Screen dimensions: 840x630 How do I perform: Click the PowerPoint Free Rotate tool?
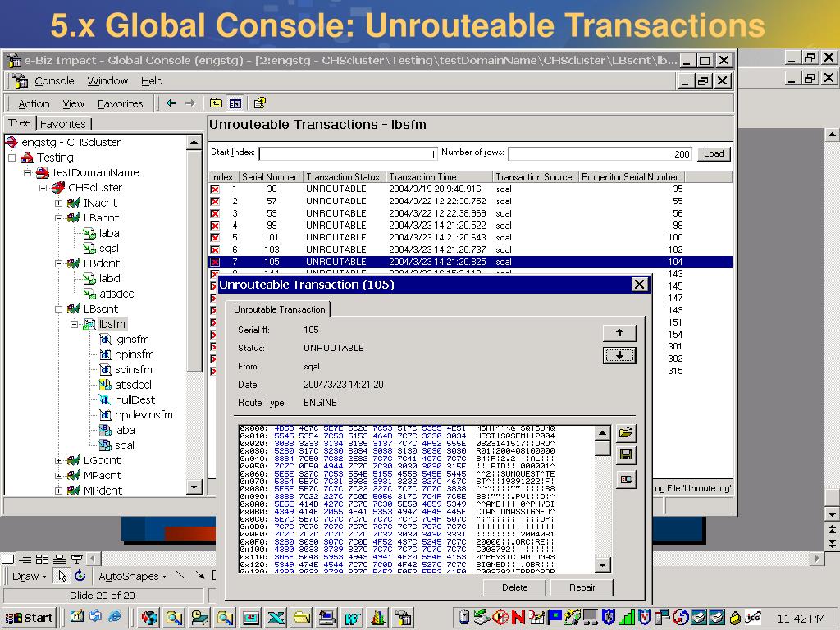point(80,576)
